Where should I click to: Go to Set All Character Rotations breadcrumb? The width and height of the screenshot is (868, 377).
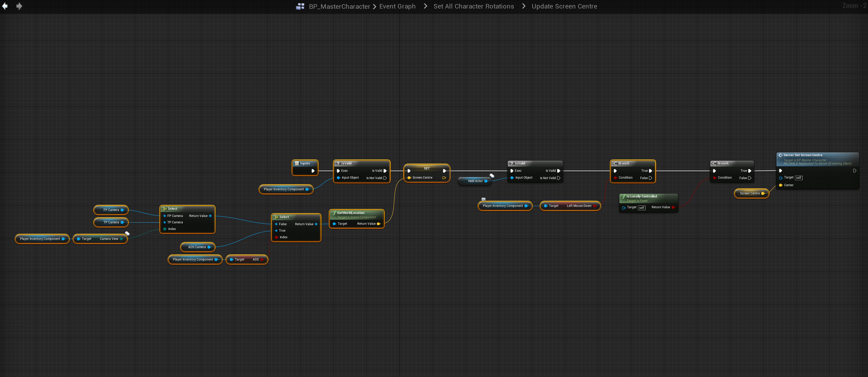coord(473,6)
